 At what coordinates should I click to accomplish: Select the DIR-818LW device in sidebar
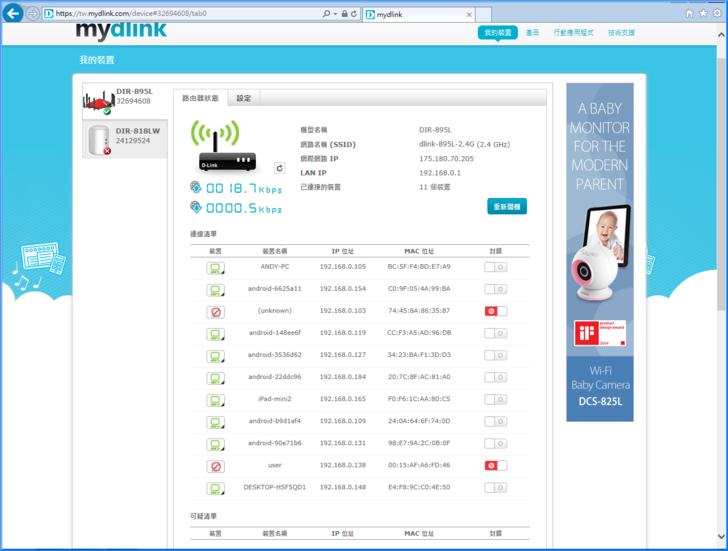click(x=125, y=140)
